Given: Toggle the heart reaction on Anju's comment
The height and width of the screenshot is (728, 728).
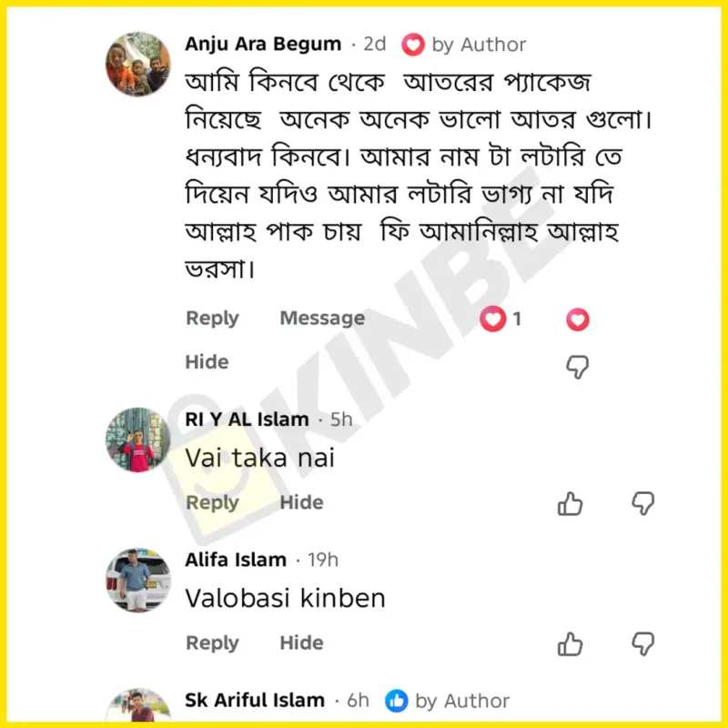Looking at the screenshot, I should pyautogui.click(x=578, y=319).
